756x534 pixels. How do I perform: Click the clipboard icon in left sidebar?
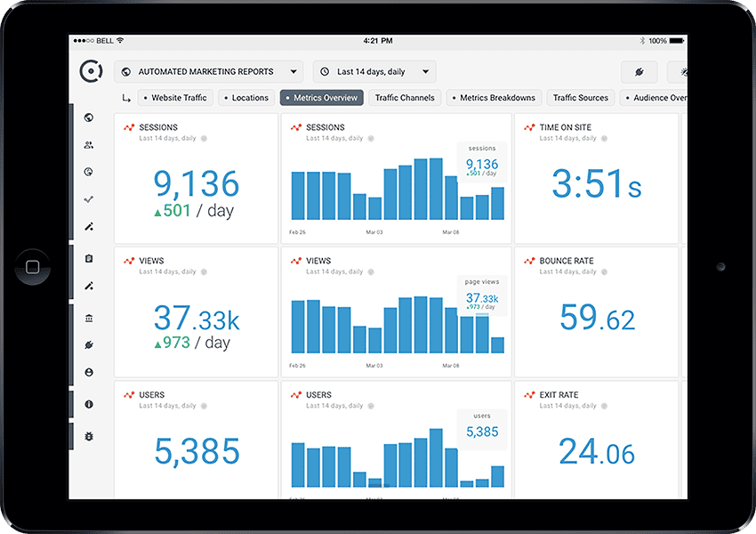pos(89,259)
